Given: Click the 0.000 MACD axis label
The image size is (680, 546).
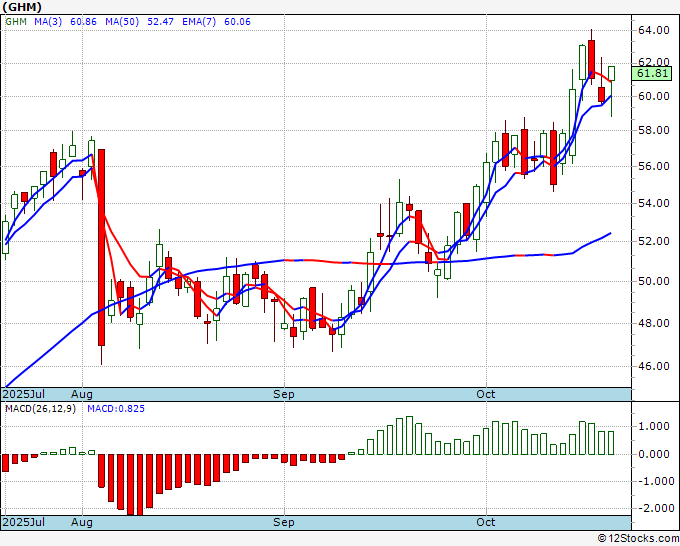Looking at the screenshot, I should tap(654, 454).
